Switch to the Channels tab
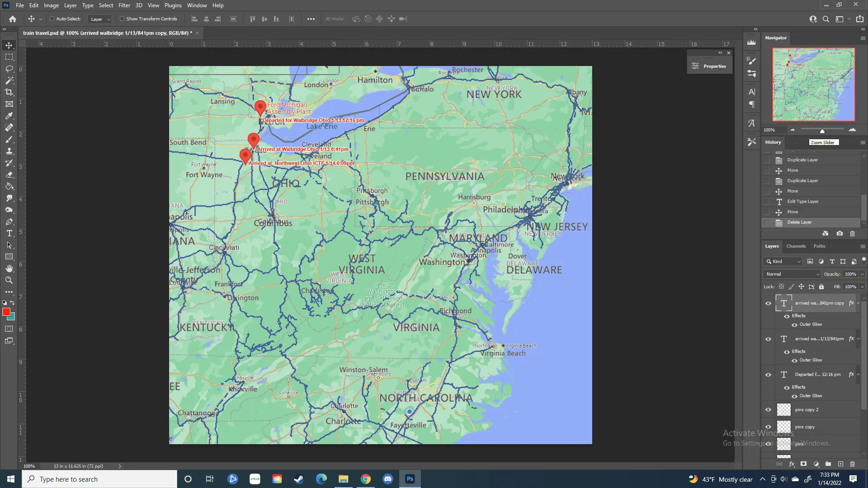The height and width of the screenshot is (488, 868). tap(796, 246)
